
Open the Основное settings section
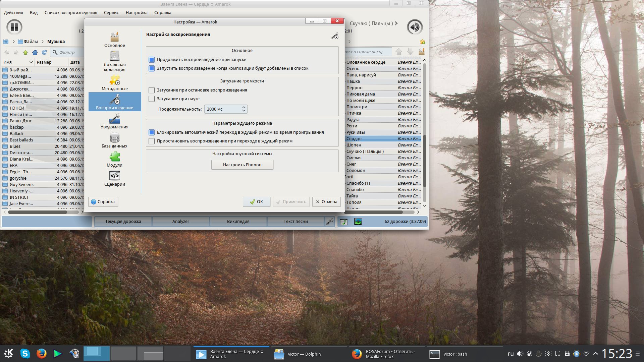(114, 40)
